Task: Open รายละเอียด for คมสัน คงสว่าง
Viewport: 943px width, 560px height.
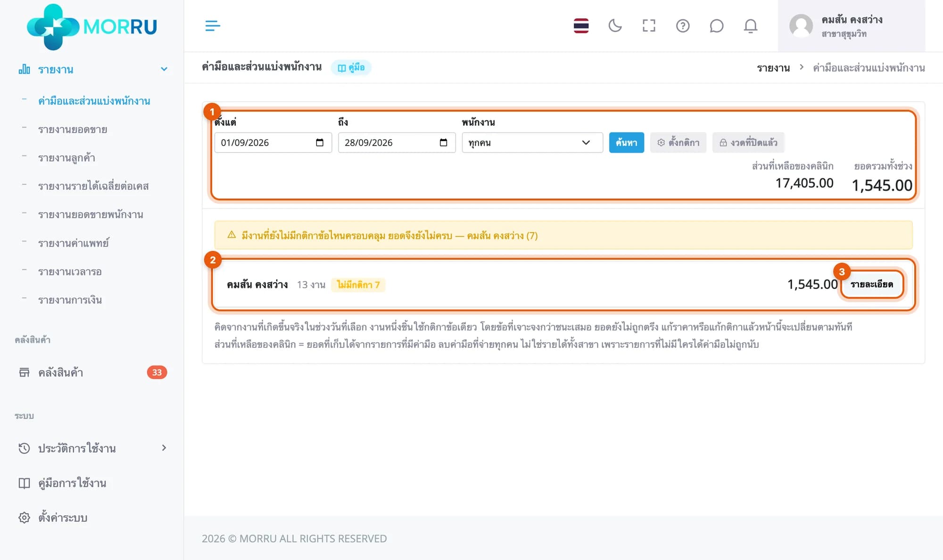Action: [x=871, y=284]
